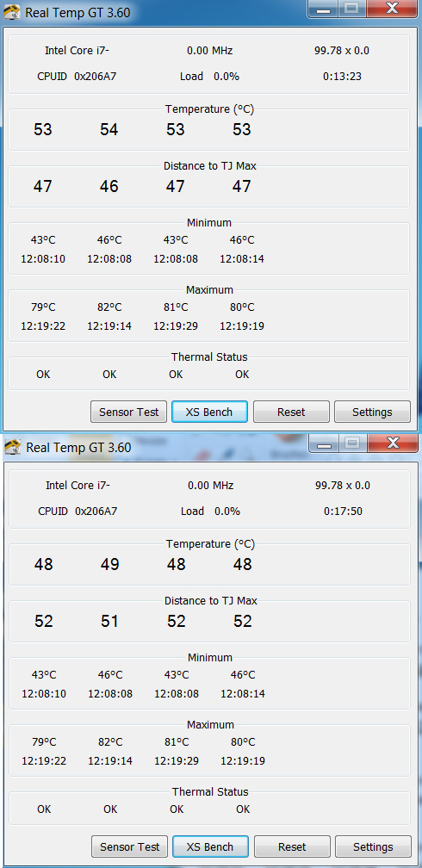Click Intel Core i7- label in upper window
Viewport: 422px width, 868px height.
(x=77, y=51)
